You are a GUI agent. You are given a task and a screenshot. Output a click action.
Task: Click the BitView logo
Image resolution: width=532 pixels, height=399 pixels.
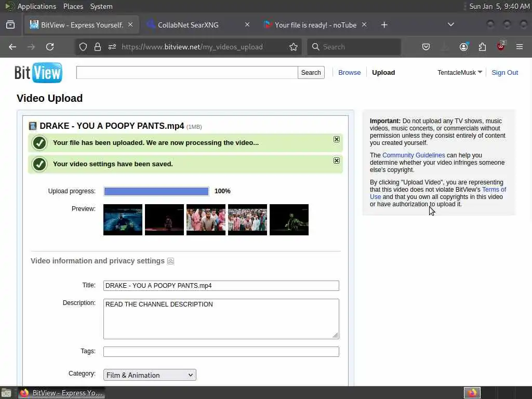click(38, 73)
